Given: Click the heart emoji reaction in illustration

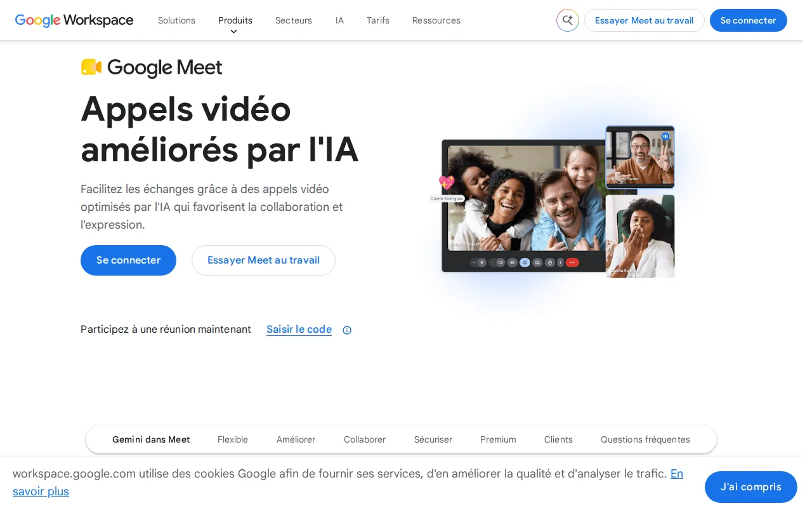Looking at the screenshot, I should (447, 183).
